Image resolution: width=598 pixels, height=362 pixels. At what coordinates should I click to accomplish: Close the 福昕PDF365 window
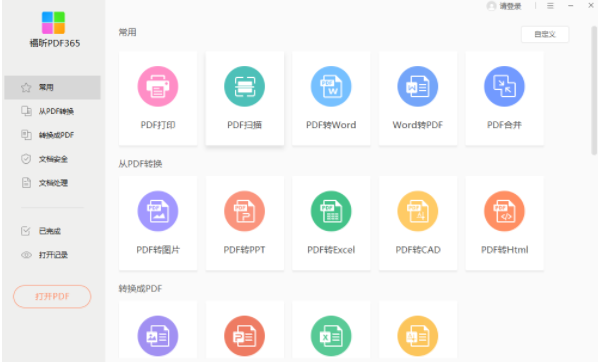click(591, 5)
